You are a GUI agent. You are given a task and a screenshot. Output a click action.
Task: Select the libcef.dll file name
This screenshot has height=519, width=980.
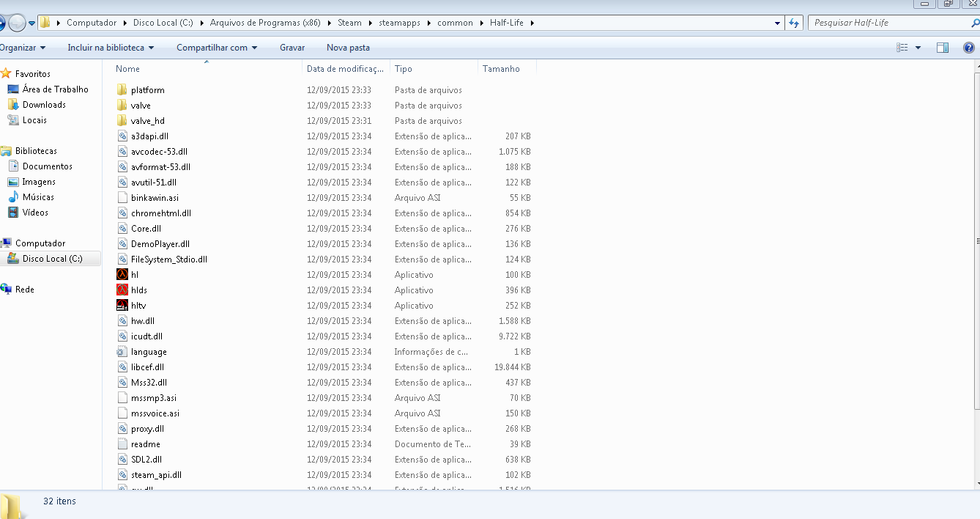pos(147,367)
